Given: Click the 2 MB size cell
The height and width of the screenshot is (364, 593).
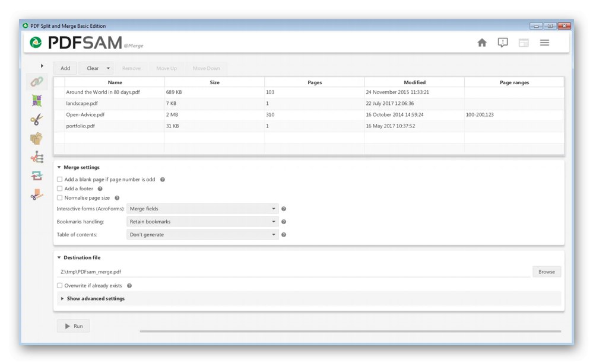Looking at the screenshot, I should (x=214, y=115).
